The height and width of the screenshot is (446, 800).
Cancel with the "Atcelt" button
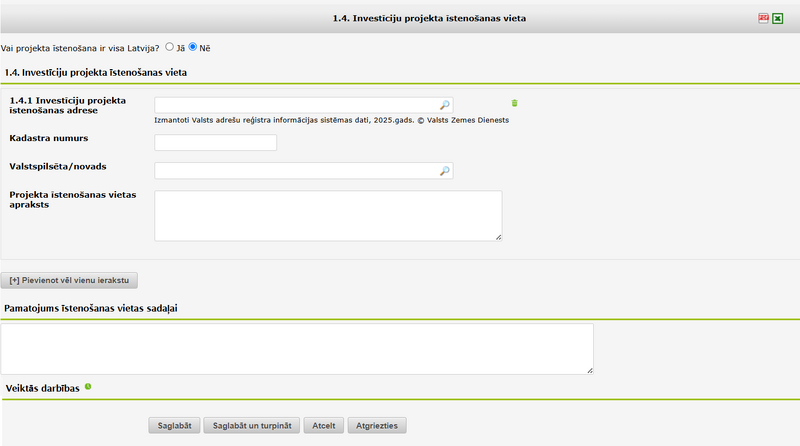pyautogui.click(x=323, y=425)
